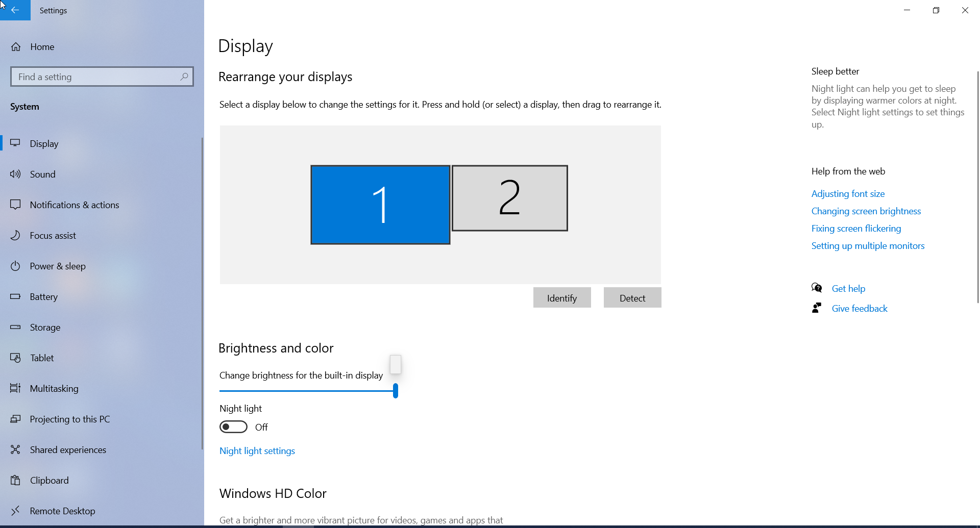Select Storage in the sidebar

pyautogui.click(x=102, y=327)
